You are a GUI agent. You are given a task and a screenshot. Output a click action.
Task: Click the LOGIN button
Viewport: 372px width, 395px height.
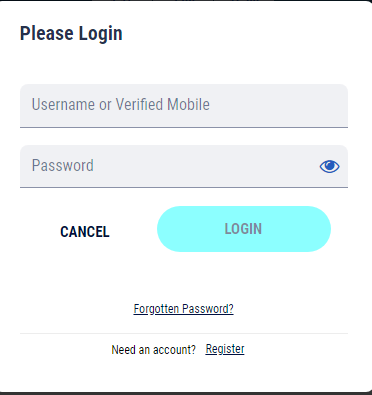pos(244,229)
